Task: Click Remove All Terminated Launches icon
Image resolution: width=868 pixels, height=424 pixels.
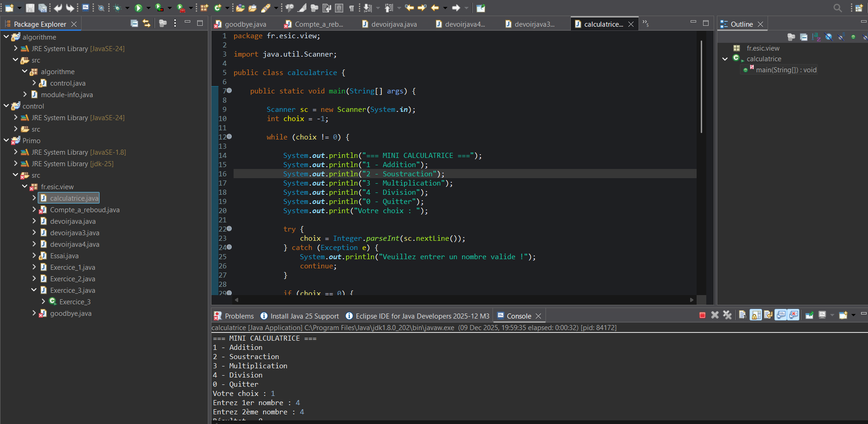Action: pos(727,315)
